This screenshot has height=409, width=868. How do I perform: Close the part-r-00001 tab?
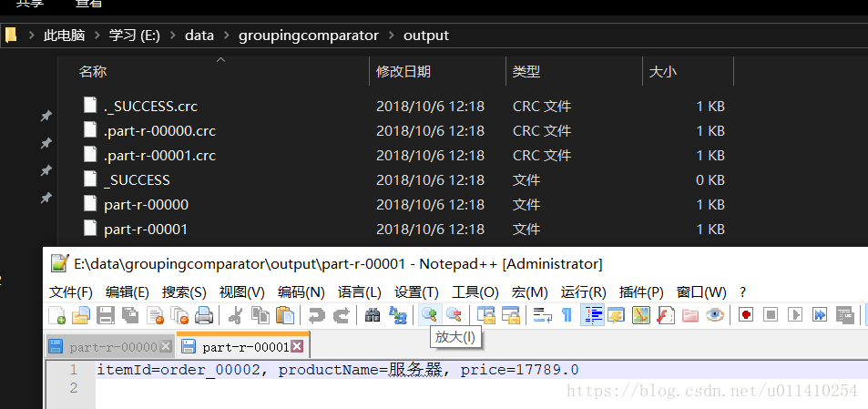coord(297,346)
